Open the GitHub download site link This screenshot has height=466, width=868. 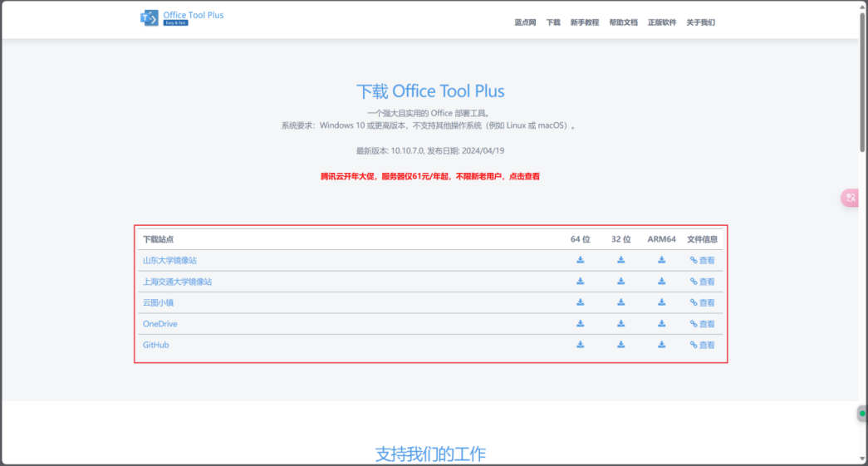(x=155, y=345)
